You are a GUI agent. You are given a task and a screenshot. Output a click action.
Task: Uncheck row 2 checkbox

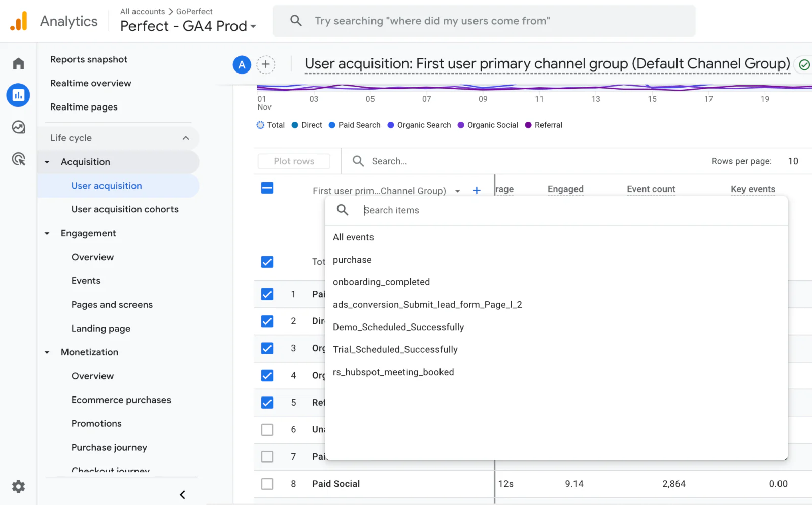(267, 321)
